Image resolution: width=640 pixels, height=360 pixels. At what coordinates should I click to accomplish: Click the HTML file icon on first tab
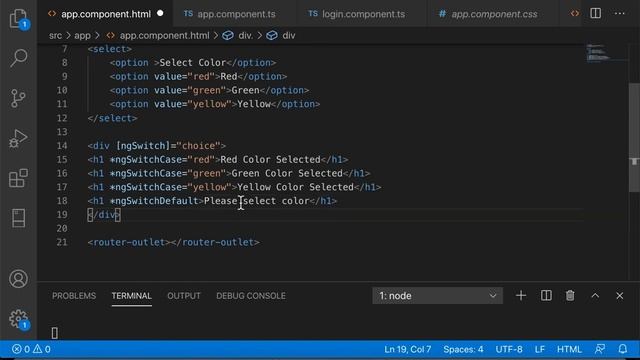point(52,14)
